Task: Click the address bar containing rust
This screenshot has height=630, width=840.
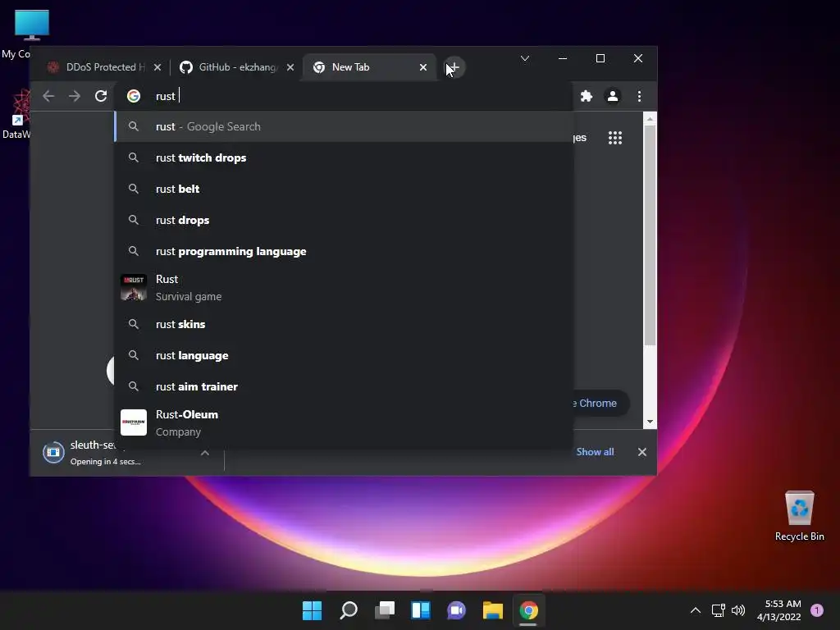Action: coord(343,97)
